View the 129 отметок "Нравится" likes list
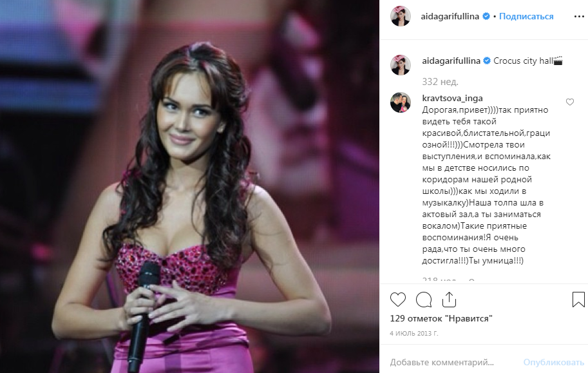 [x=441, y=319]
